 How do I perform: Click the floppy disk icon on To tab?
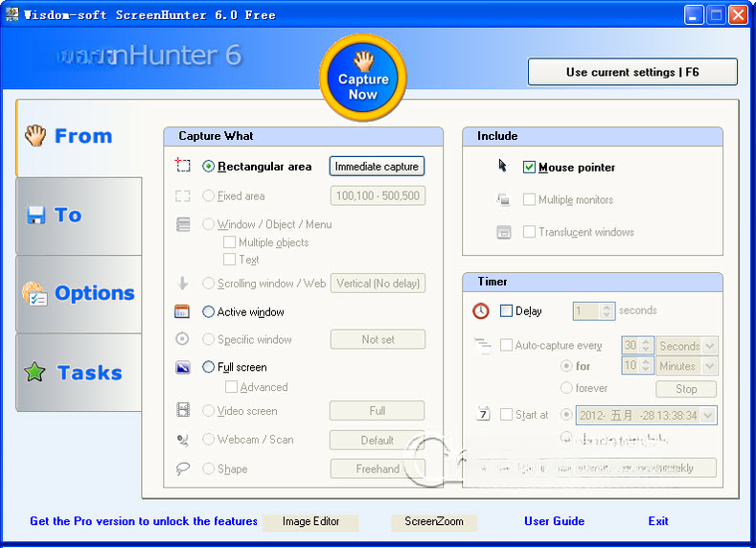coord(36,215)
